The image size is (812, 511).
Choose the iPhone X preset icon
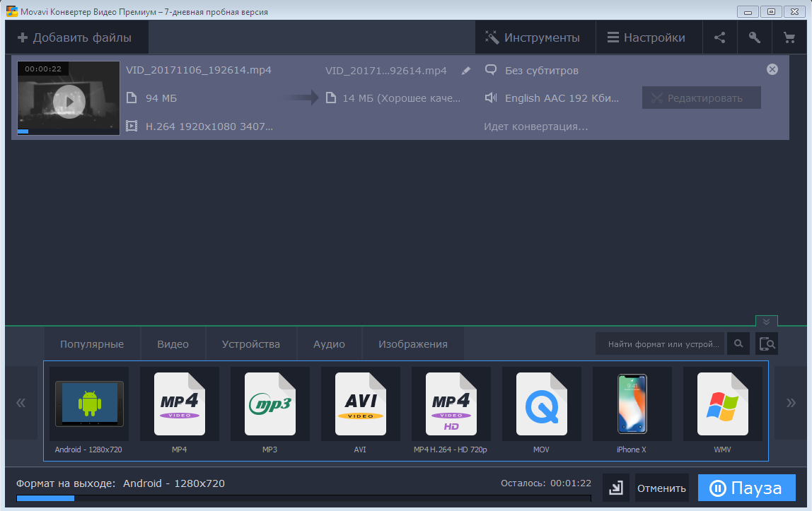(x=632, y=409)
